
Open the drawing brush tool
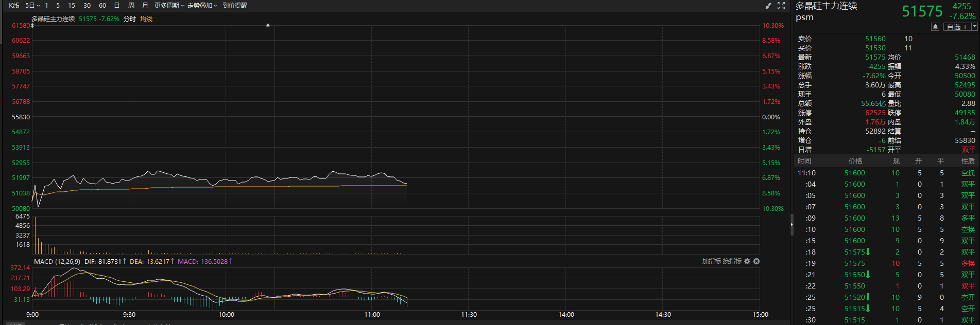coord(768,6)
